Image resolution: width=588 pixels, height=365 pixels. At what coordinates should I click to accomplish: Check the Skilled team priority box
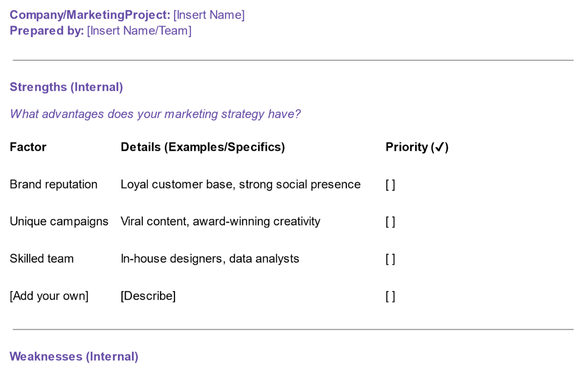point(390,259)
